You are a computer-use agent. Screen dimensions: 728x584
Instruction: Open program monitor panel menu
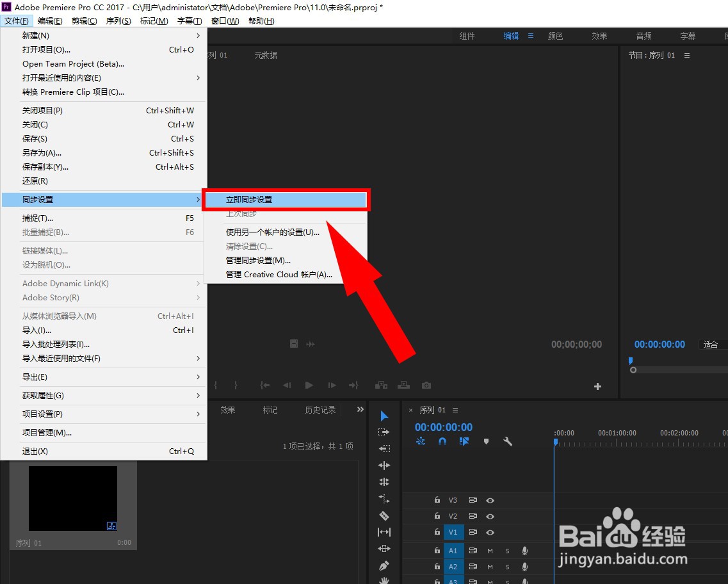tap(686, 55)
